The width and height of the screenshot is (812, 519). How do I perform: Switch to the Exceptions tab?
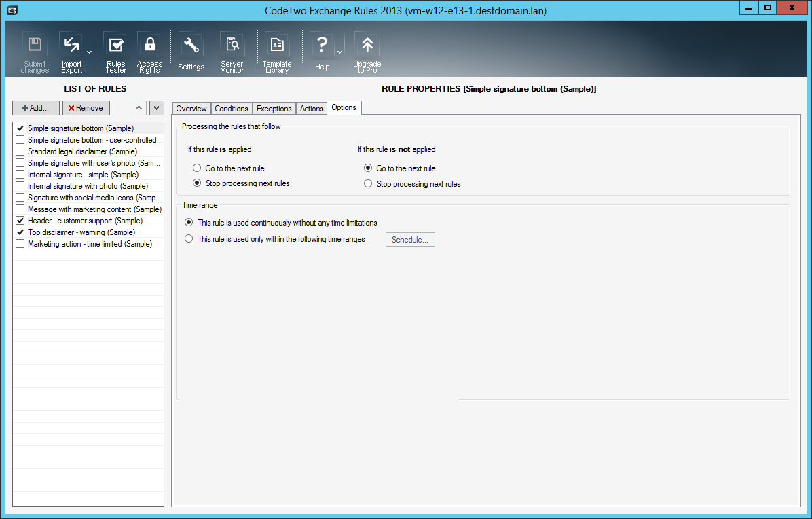274,108
